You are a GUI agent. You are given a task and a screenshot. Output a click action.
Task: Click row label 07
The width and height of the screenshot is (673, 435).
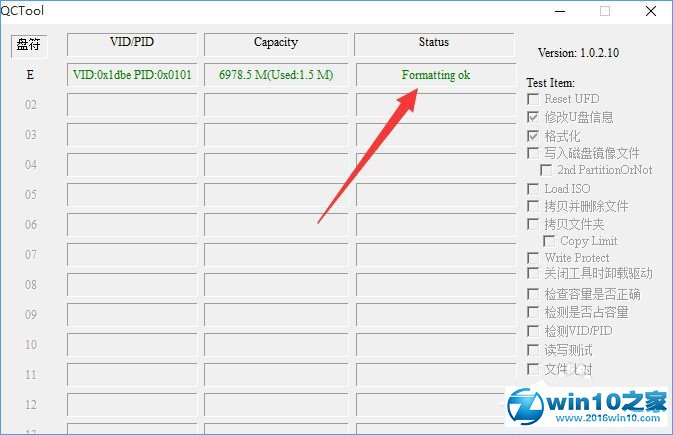[x=31, y=255]
